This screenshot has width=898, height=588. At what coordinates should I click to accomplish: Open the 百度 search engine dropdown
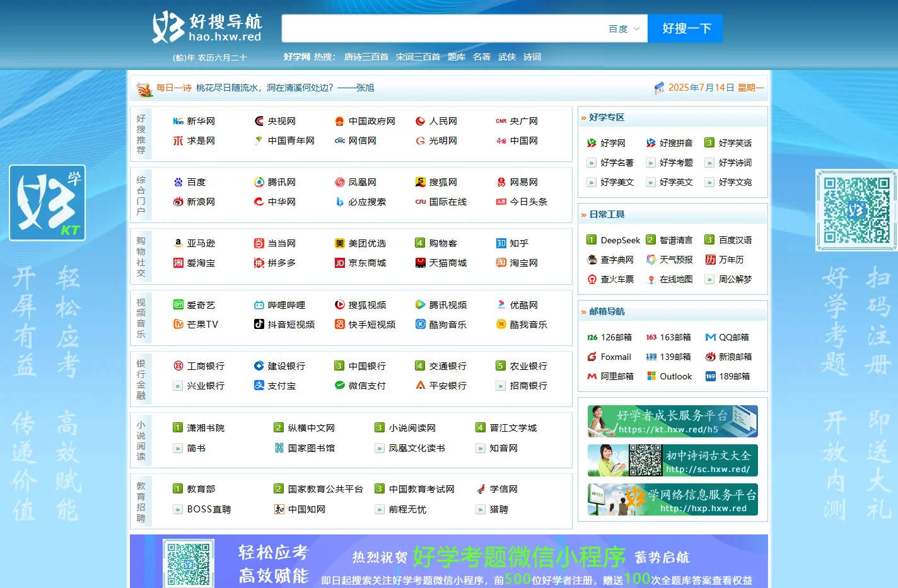(624, 29)
